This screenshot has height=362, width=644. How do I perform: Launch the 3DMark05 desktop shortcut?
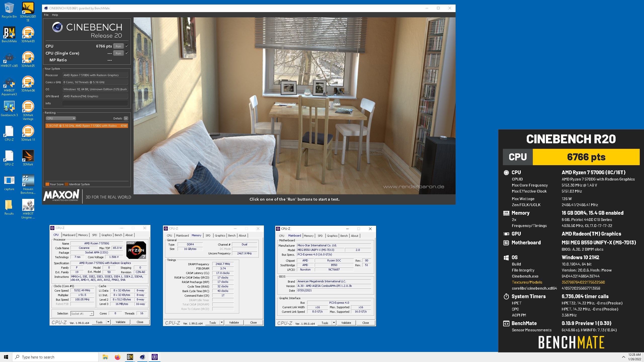[x=28, y=59]
